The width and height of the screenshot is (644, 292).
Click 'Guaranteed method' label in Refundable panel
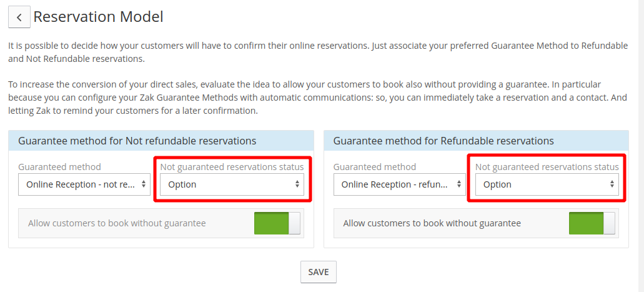[x=375, y=166]
